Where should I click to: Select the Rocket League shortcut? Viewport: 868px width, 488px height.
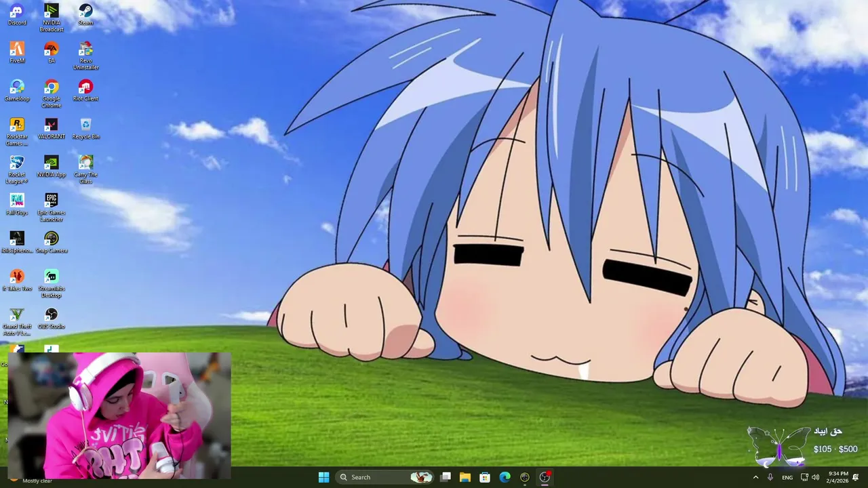(17, 170)
